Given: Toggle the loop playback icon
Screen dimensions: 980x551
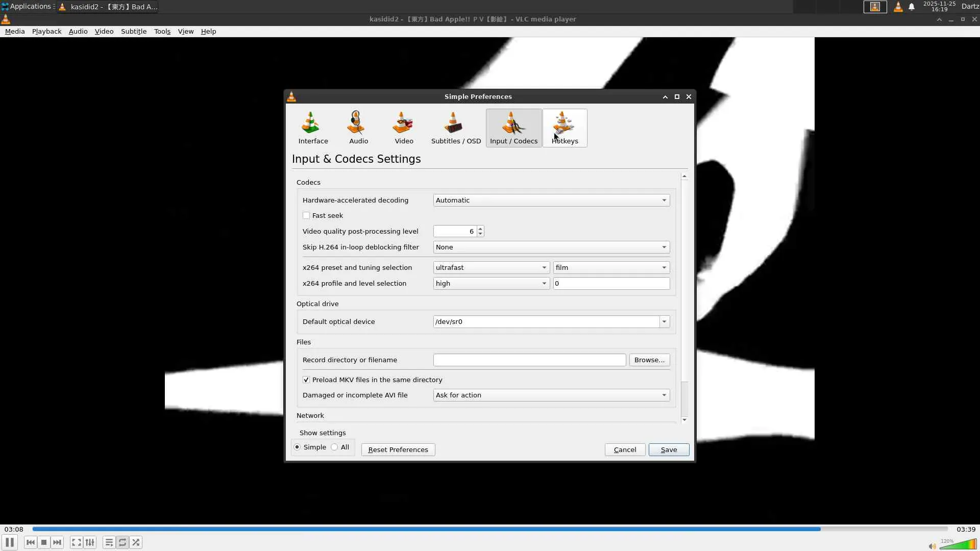Looking at the screenshot, I should [122, 542].
